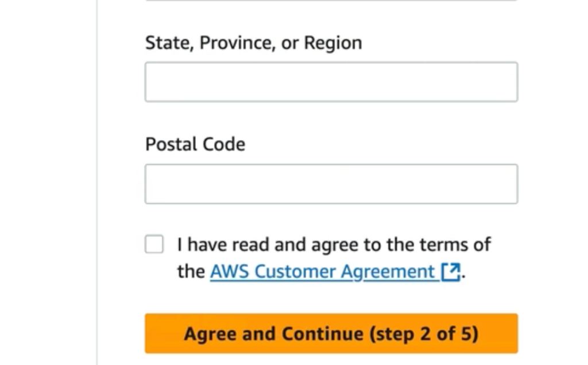
Task: Click the "State, Province, or Region" label
Action: pos(253,43)
